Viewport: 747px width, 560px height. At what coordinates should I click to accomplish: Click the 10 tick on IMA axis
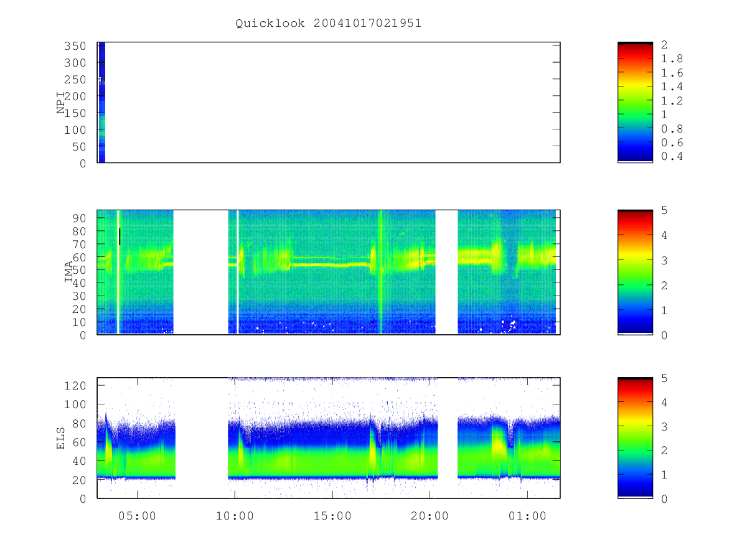point(79,322)
